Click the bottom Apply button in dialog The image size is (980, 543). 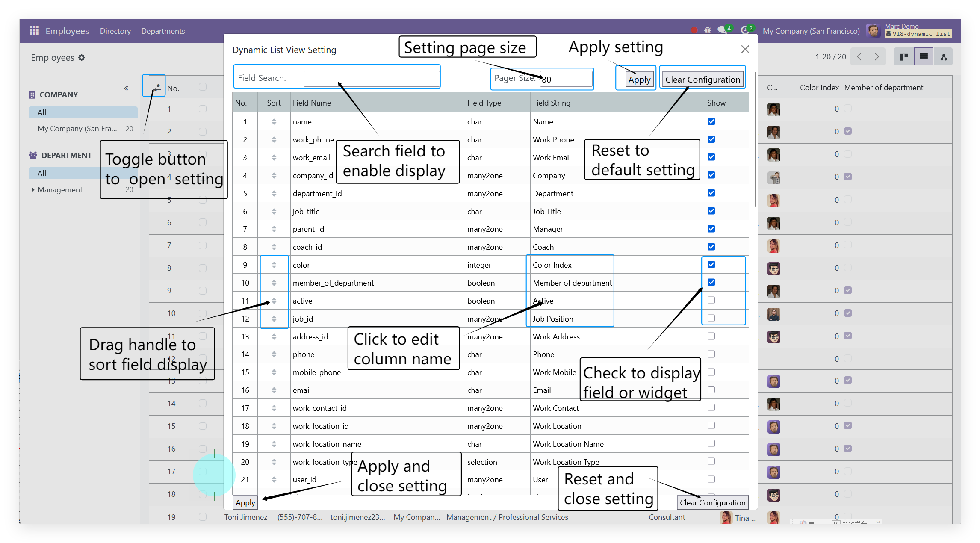pos(245,503)
